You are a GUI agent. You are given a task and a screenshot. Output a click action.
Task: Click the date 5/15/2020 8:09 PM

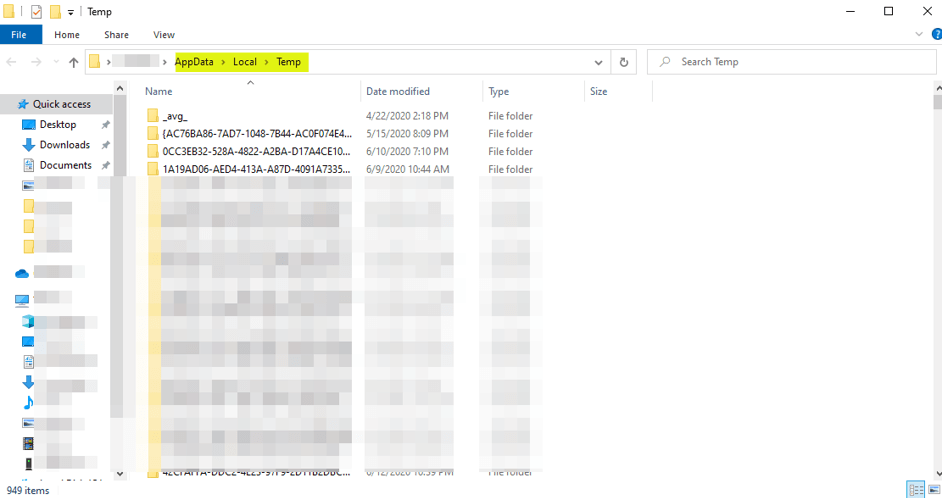click(407, 133)
